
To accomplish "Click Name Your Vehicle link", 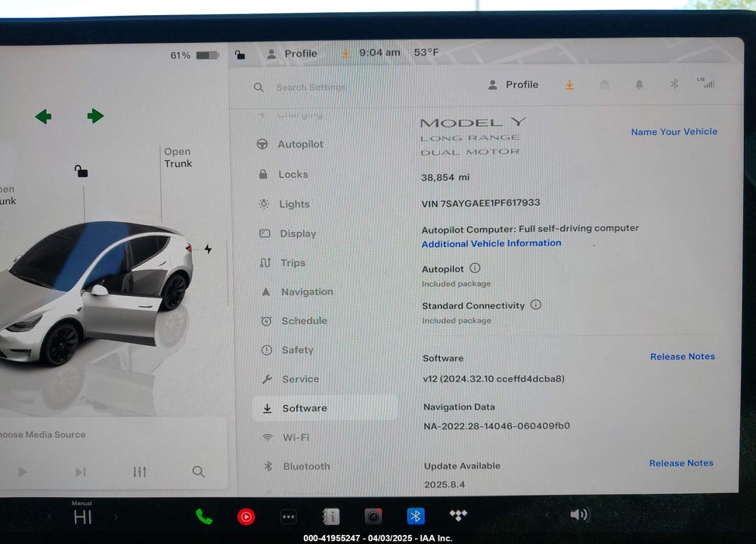I will [x=674, y=131].
